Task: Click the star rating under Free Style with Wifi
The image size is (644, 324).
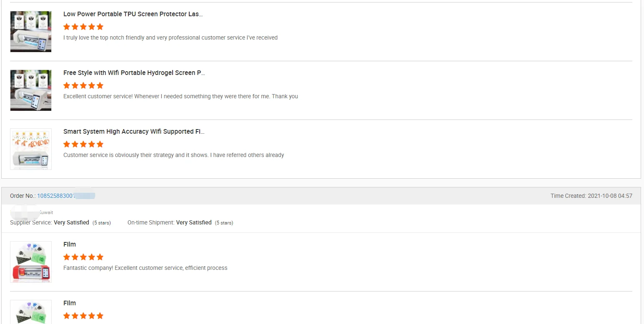Action: coord(83,86)
